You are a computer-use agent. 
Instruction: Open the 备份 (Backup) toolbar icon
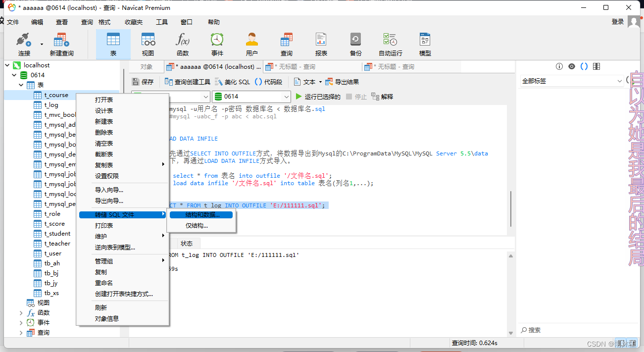pyautogui.click(x=355, y=44)
